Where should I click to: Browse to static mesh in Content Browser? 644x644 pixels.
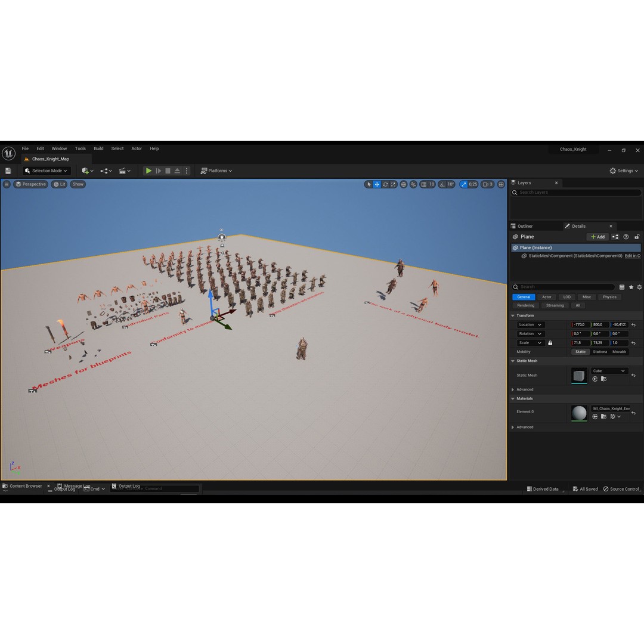click(603, 379)
